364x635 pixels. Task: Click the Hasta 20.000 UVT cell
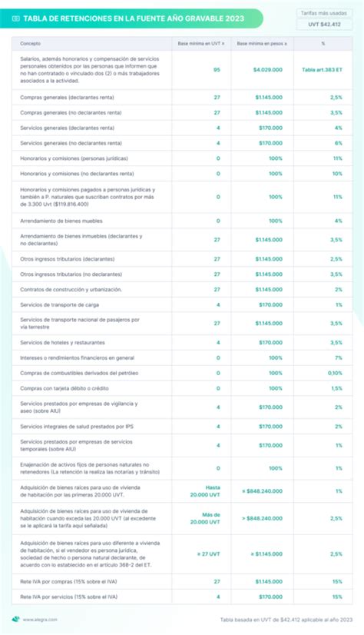coord(205,491)
